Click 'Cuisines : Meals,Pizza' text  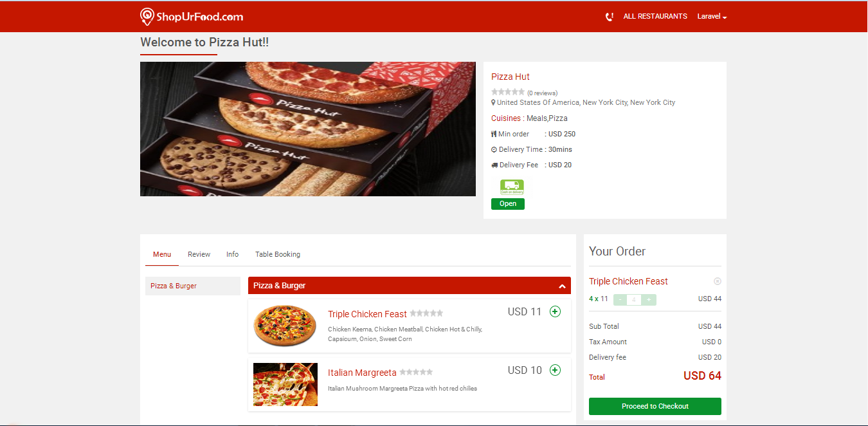pos(529,118)
